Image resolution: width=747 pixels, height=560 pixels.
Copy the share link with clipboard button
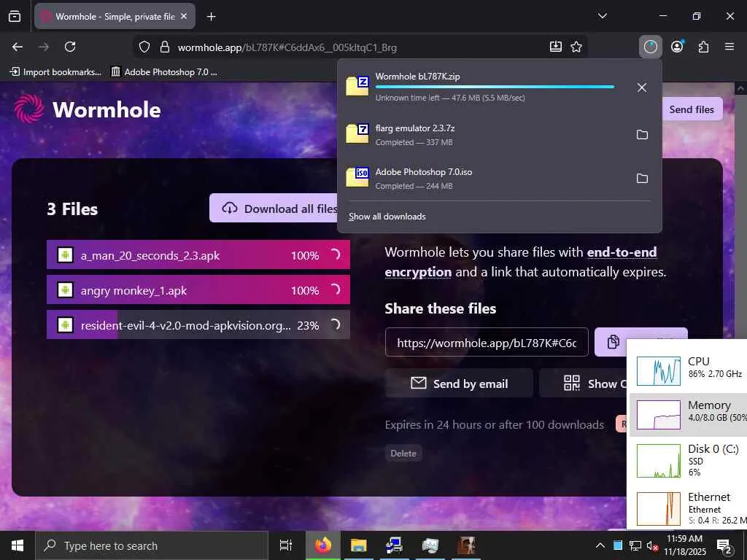pyautogui.click(x=611, y=342)
